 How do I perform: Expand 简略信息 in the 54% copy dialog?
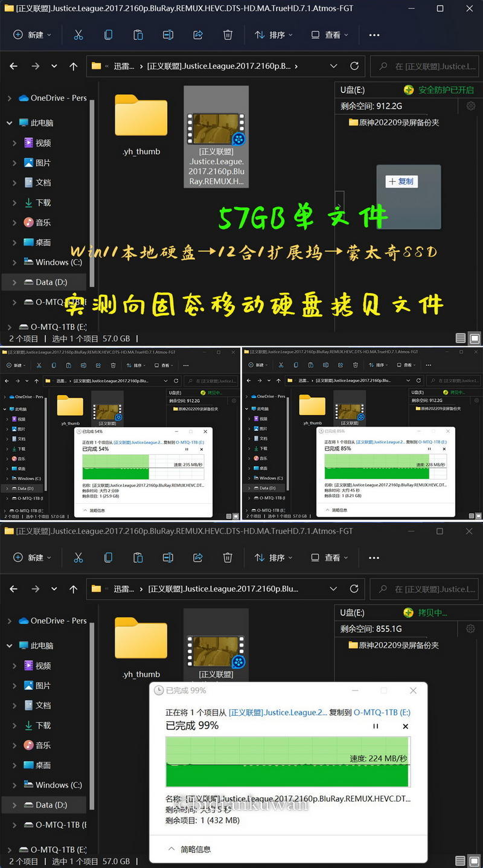(x=94, y=510)
